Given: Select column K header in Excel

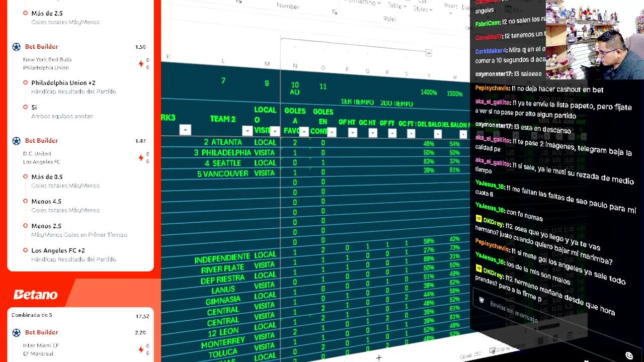Looking at the screenshot, I should (x=168, y=57).
